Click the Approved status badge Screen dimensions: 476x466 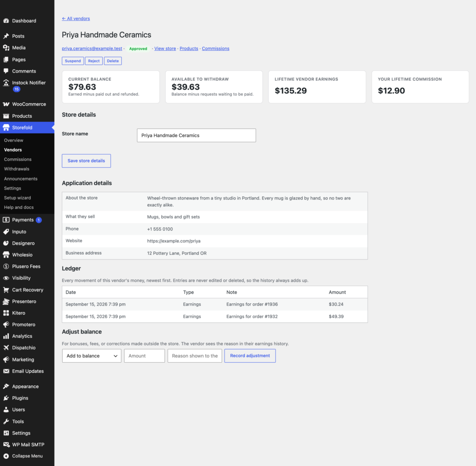(138, 49)
